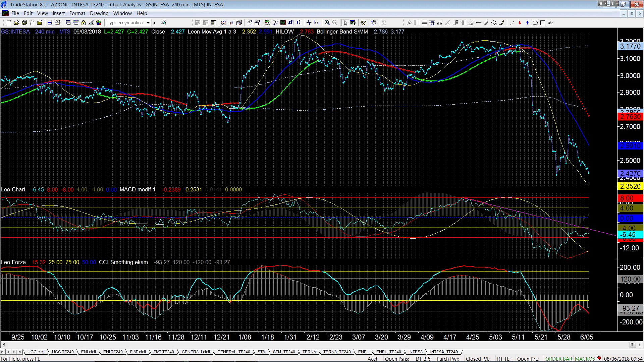Switch to the UCG cicli tab
The height and width of the screenshot is (362, 644).
(x=36, y=352)
